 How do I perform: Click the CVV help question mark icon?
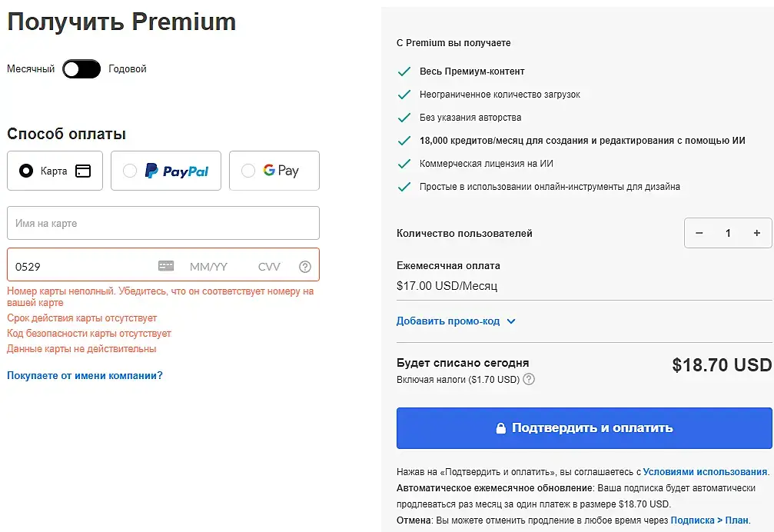[305, 267]
